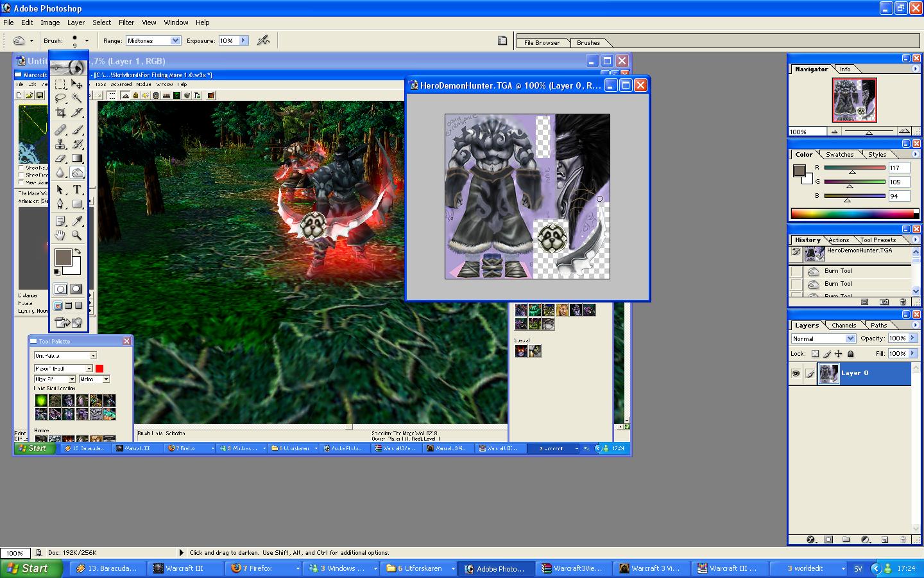Select the Zoom tool
This screenshot has height=578, width=924.
click(77, 235)
